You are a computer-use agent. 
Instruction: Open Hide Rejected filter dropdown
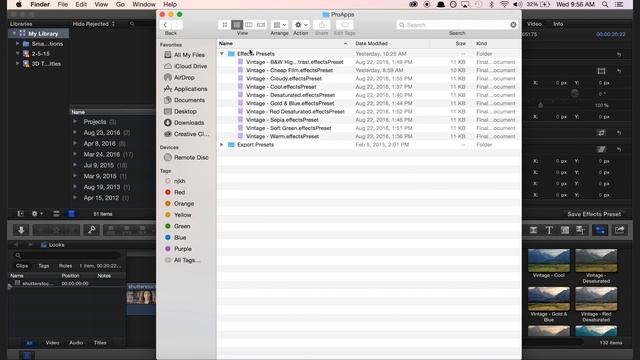[93, 24]
